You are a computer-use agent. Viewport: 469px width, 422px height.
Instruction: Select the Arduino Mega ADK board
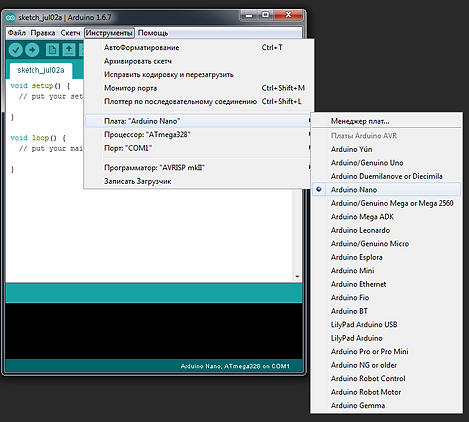coord(386,217)
